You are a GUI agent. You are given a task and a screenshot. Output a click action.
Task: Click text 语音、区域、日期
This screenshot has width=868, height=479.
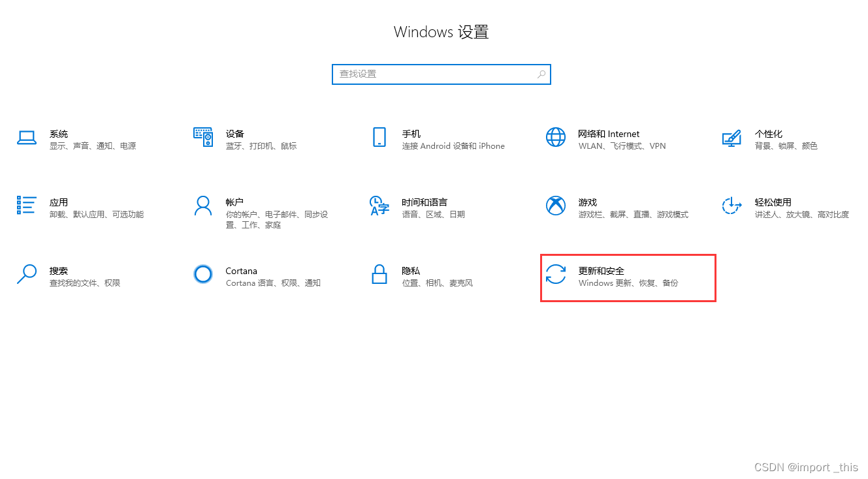434,215
